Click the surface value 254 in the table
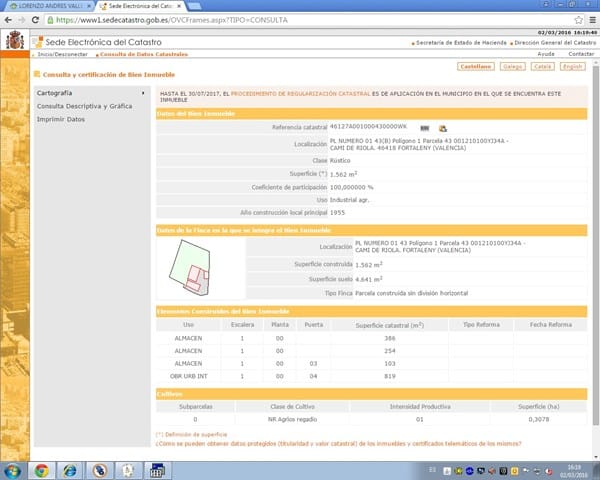The width and height of the screenshot is (600, 480). coord(390,351)
